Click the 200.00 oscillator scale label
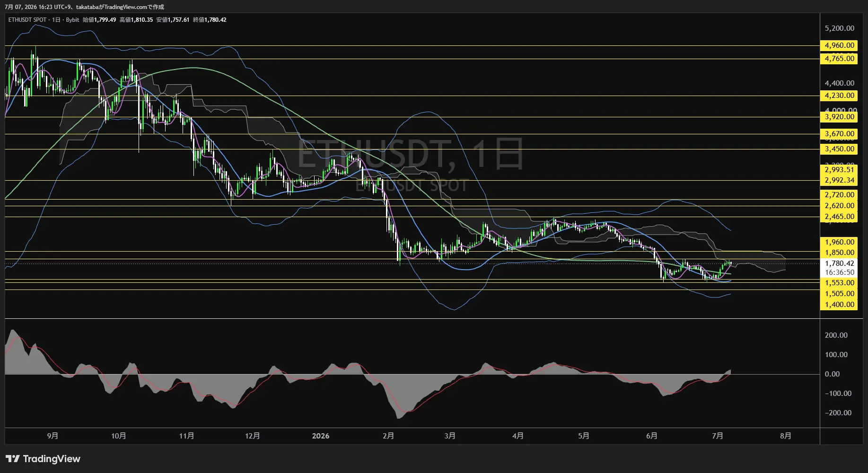Image resolution: width=868 pixels, height=473 pixels. click(836, 335)
